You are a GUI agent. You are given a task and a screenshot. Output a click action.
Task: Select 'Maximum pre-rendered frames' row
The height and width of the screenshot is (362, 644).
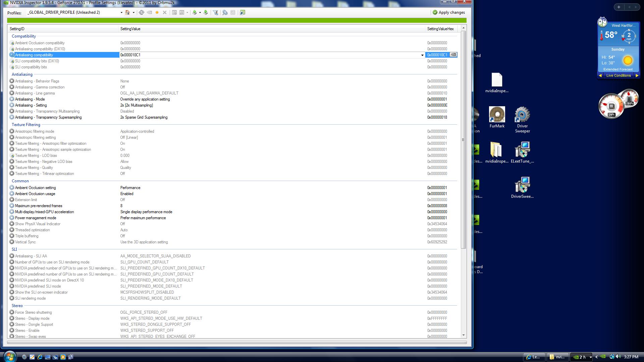coord(233,206)
